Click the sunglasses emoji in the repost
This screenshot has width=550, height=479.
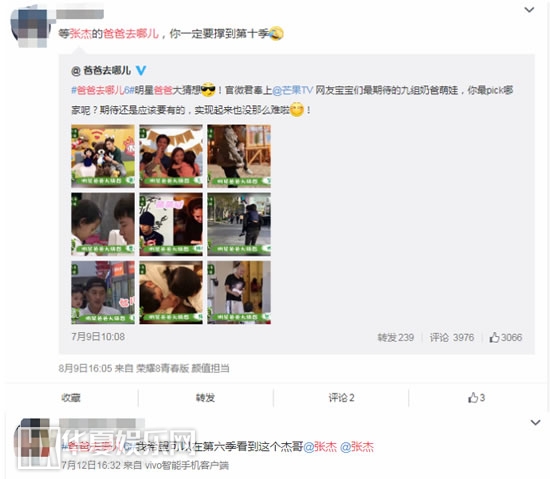(x=208, y=90)
